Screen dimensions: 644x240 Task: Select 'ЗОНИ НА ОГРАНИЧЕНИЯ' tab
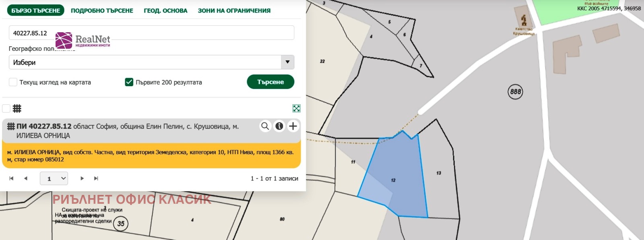(x=234, y=10)
